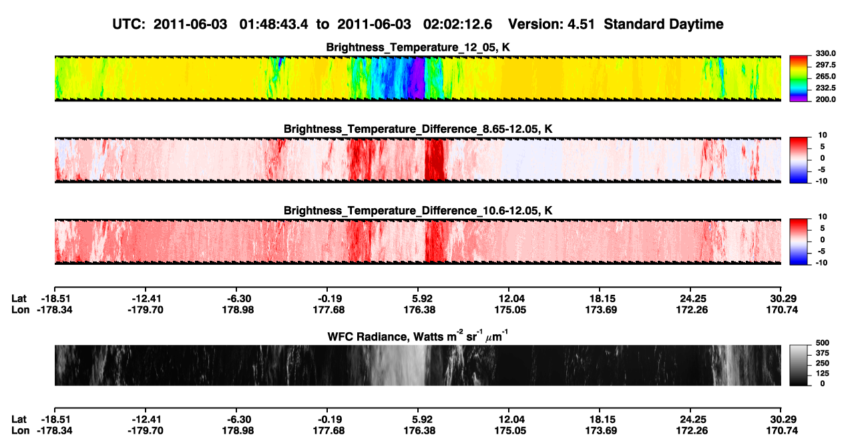The image size is (868, 445).
Task: Click the '232.5' tick on temperature colorbar
Action: pos(825,87)
